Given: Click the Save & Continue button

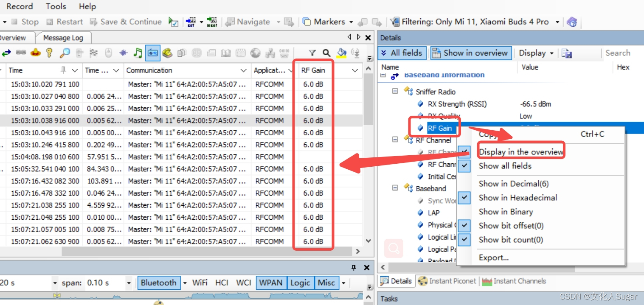Looking at the screenshot, I should point(126,22).
